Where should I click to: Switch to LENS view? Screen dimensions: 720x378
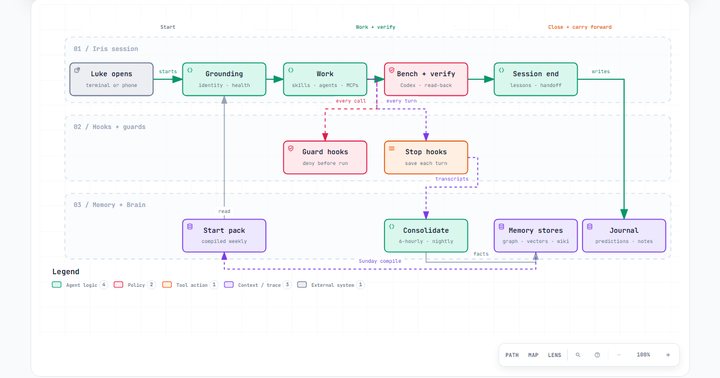(554, 355)
